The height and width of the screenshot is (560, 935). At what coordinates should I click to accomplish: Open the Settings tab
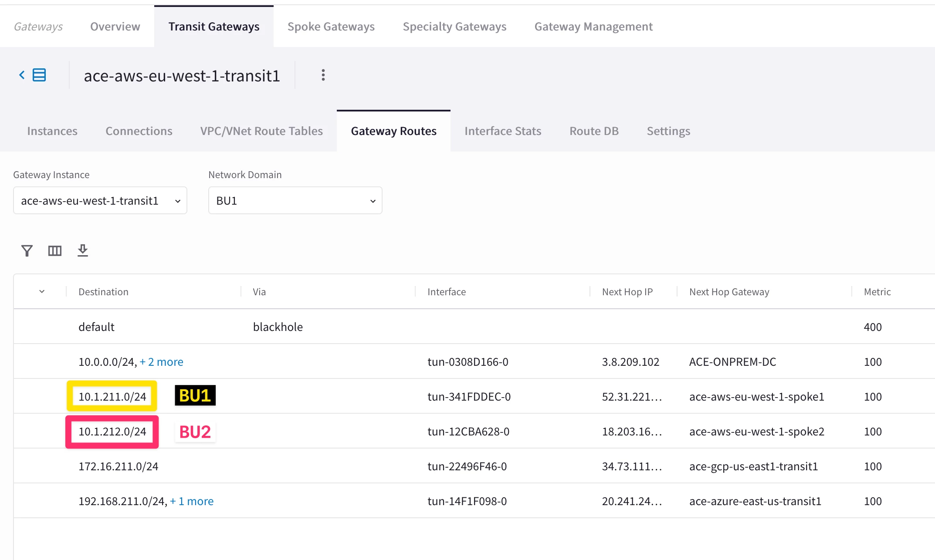click(668, 131)
